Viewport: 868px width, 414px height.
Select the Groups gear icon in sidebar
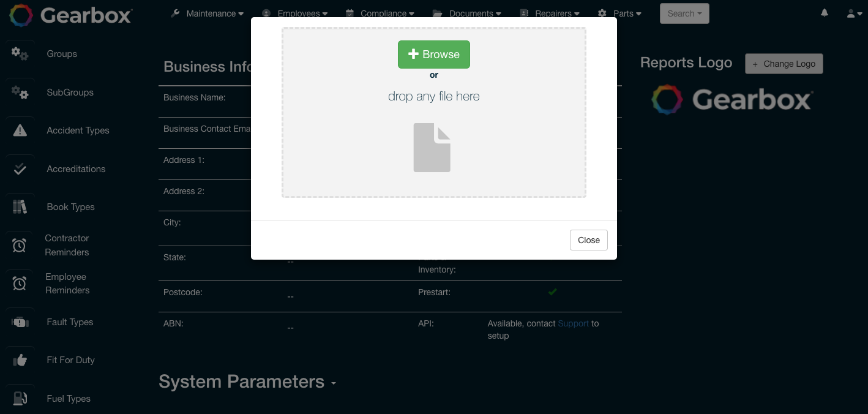click(x=20, y=54)
